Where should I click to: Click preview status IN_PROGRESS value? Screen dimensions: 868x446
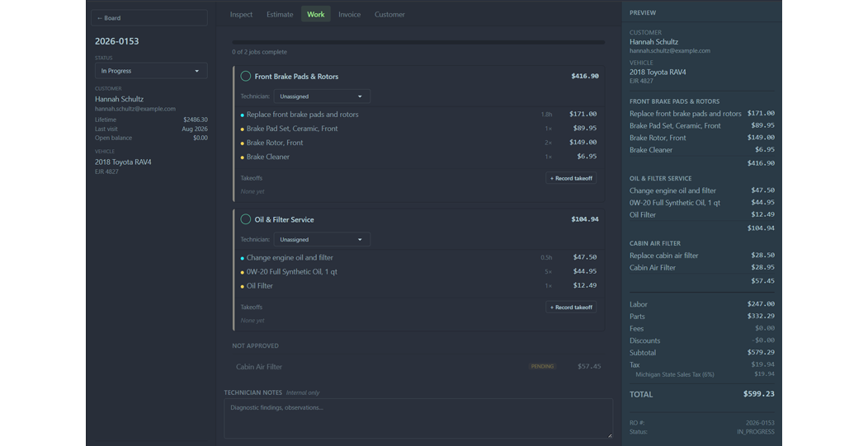point(756,432)
